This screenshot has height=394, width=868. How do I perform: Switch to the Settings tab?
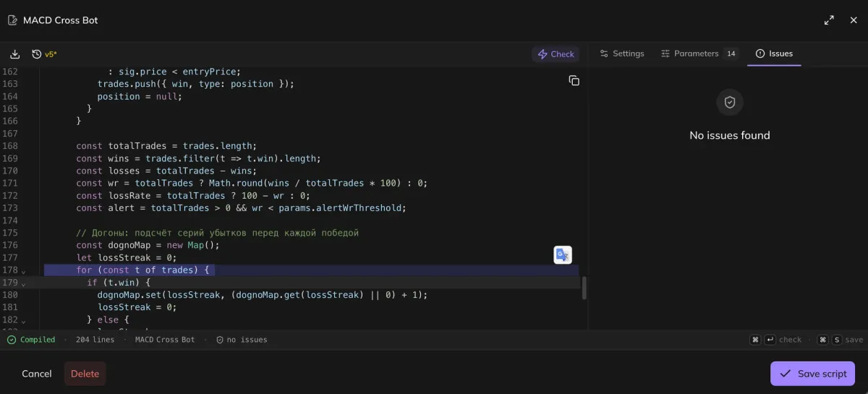(x=621, y=53)
